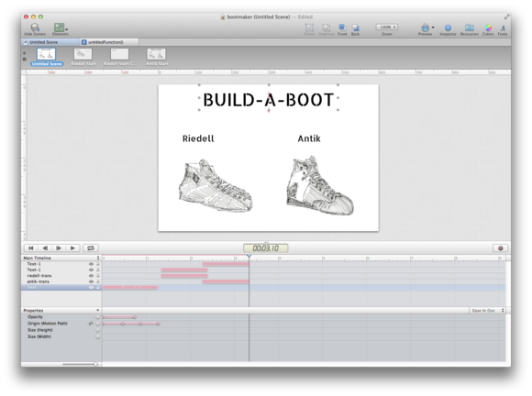Select the BUILD-A-BOOT heading text
The image size is (532, 396).
[x=269, y=100]
